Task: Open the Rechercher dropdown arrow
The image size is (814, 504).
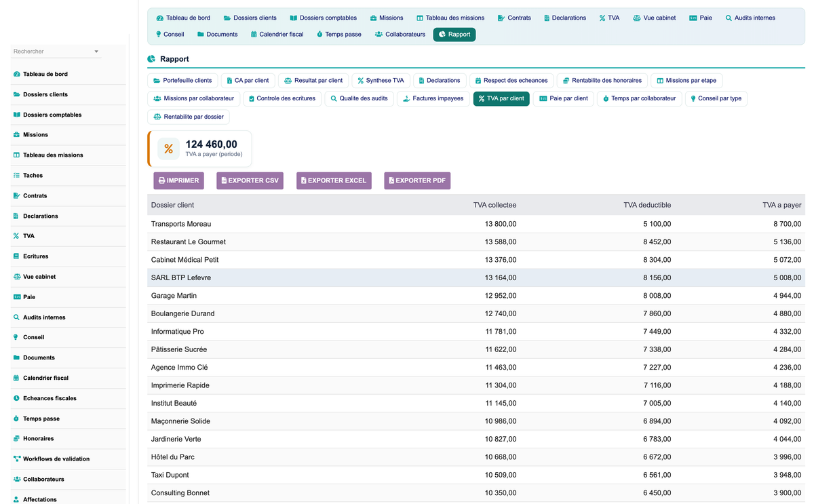Action: coord(96,52)
